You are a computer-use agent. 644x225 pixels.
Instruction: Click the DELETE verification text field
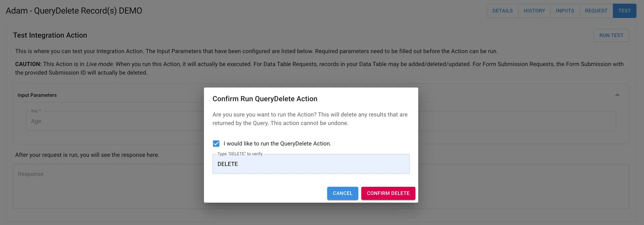(311, 164)
